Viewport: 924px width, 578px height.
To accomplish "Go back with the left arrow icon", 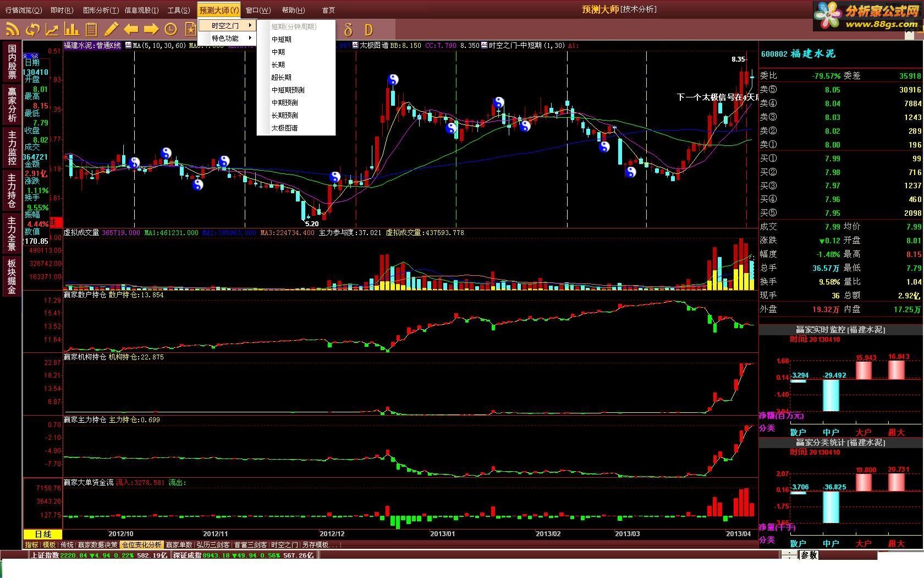I will pos(131,29).
